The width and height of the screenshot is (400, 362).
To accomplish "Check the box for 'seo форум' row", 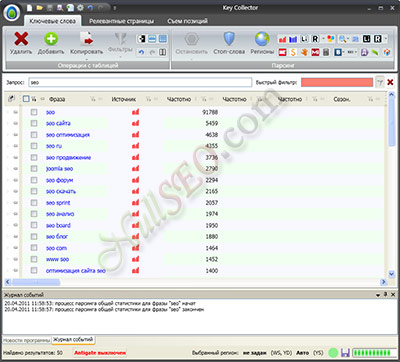I will click(x=34, y=180).
